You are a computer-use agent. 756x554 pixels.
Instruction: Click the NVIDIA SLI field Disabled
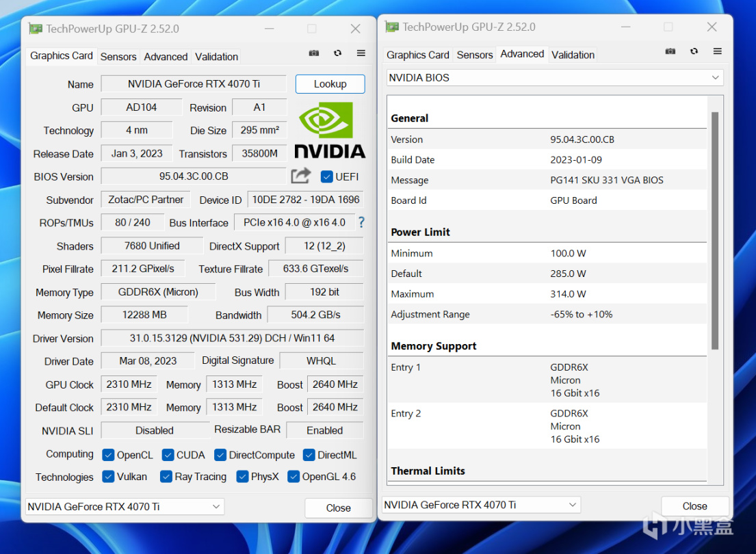click(x=155, y=430)
